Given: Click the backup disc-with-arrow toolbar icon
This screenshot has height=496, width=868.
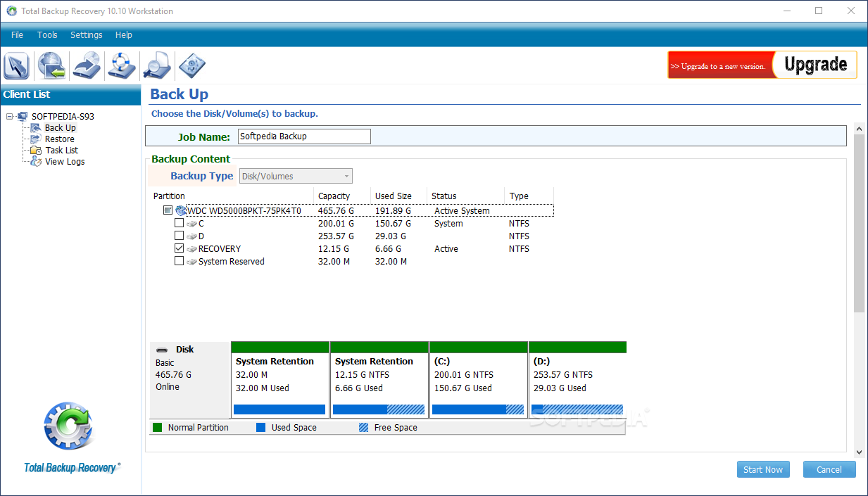Looking at the screenshot, I should pos(87,65).
